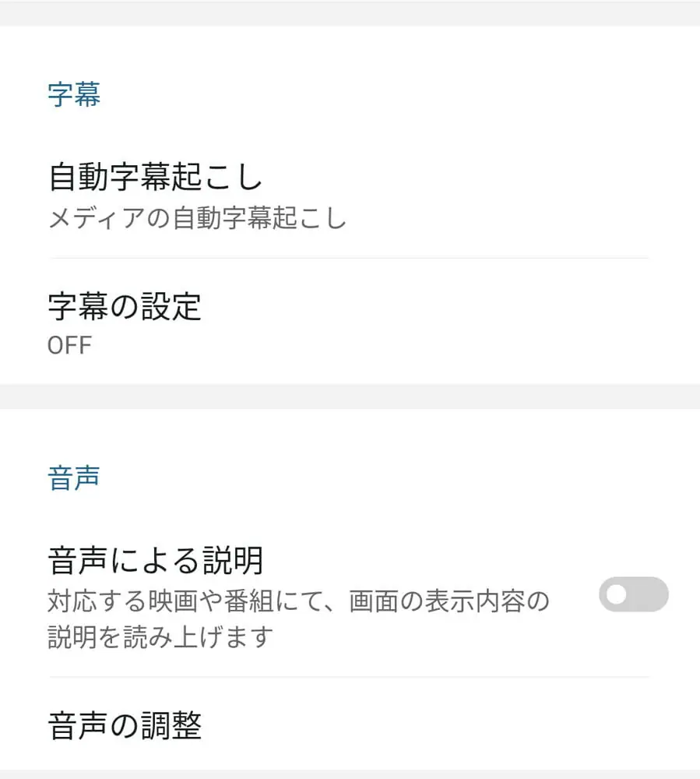The width and height of the screenshot is (700, 779).
Task: Click the 説明を読み上げます description line
Action: tap(162, 637)
